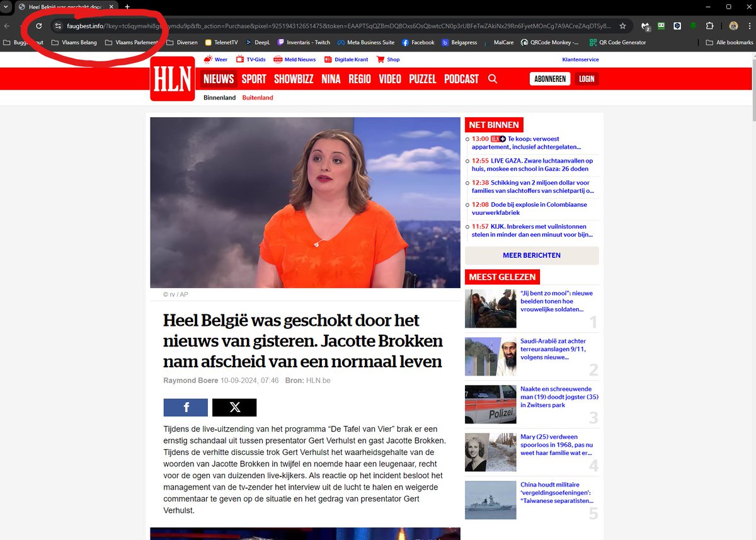Viewport: 756px width, 540px height.
Task: Open the Facebook bookmark
Action: (x=418, y=42)
